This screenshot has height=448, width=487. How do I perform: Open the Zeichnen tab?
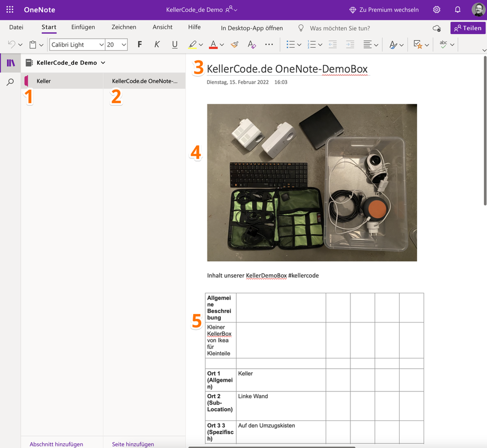coord(123,28)
